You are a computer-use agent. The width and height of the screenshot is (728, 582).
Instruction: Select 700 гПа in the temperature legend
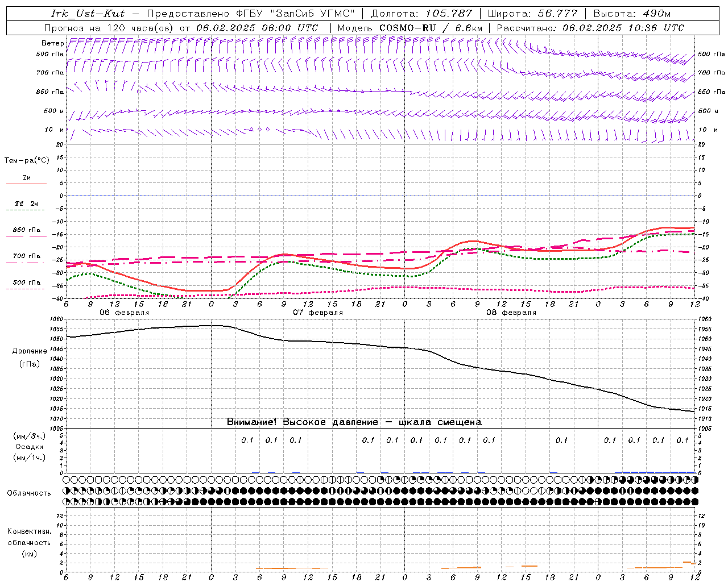click(27, 256)
